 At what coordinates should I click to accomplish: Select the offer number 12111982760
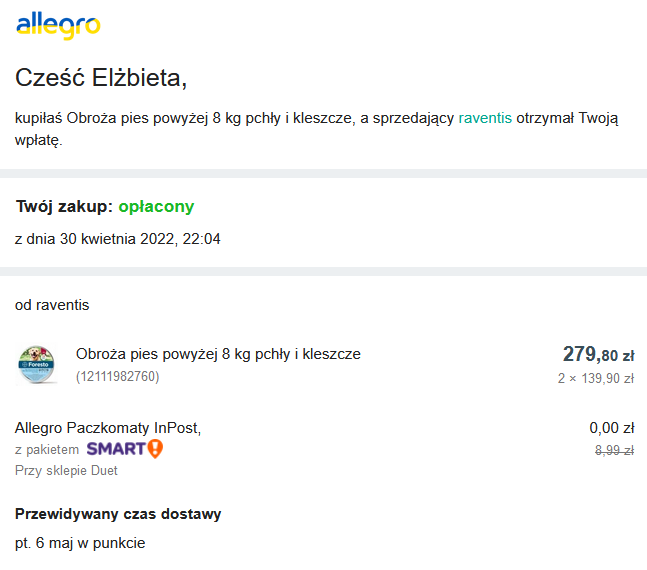tap(118, 376)
